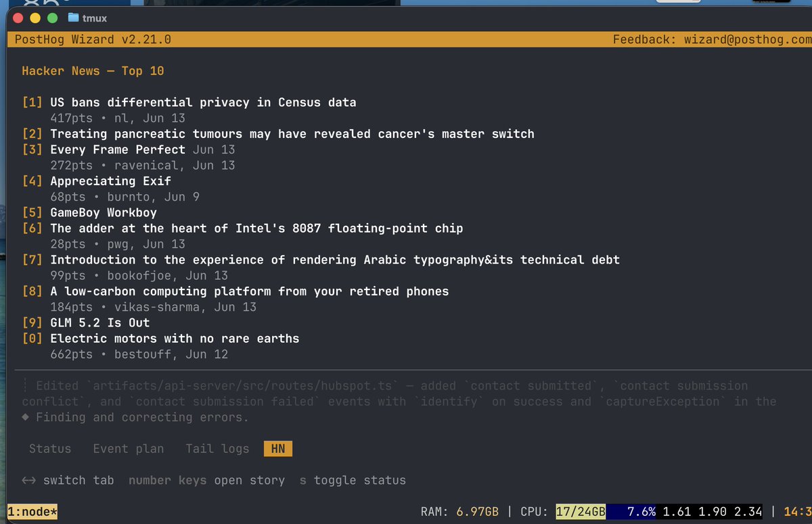812x524 pixels.
Task: Open the 'Appreciating Exif' story
Action: click(x=111, y=181)
